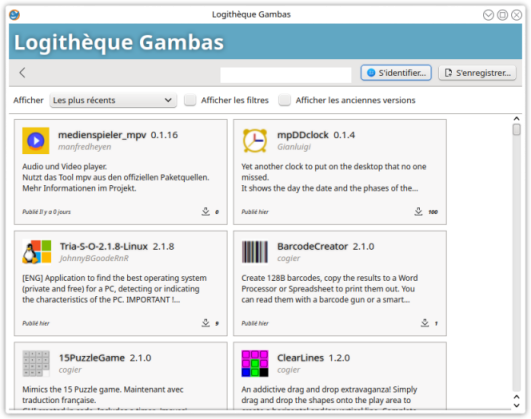The height and width of the screenshot is (419, 531).
Task: Click 'Publié hier' on mpDDclock card
Action: point(255,212)
